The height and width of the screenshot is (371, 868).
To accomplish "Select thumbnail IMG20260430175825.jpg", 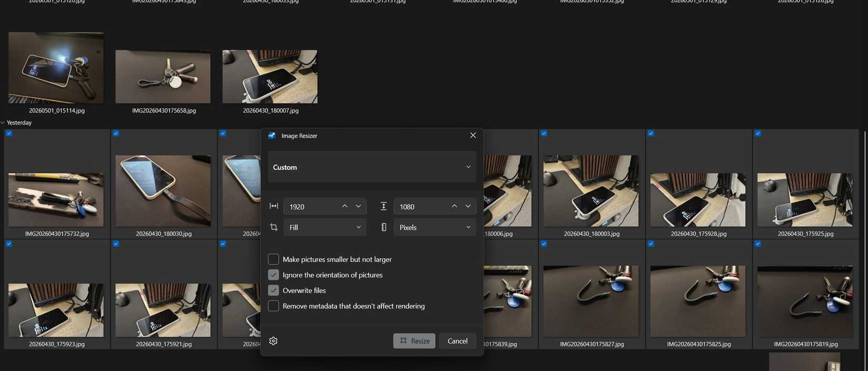I will [698, 301].
